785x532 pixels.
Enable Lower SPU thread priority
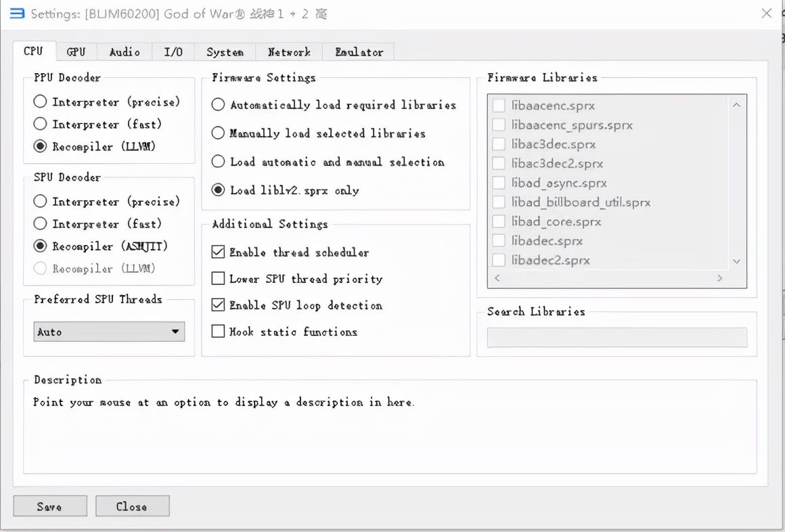click(218, 279)
